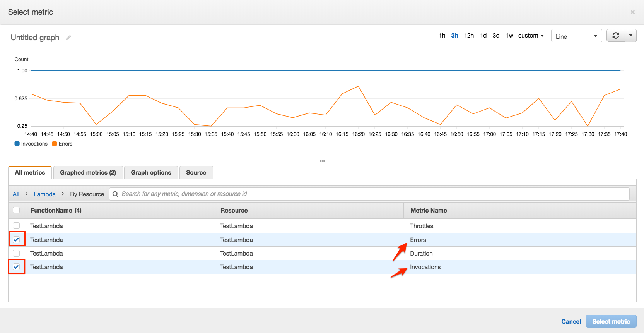Expand the refresh options dropdown arrow
644x333 pixels.
pyautogui.click(x=631, y=36)
